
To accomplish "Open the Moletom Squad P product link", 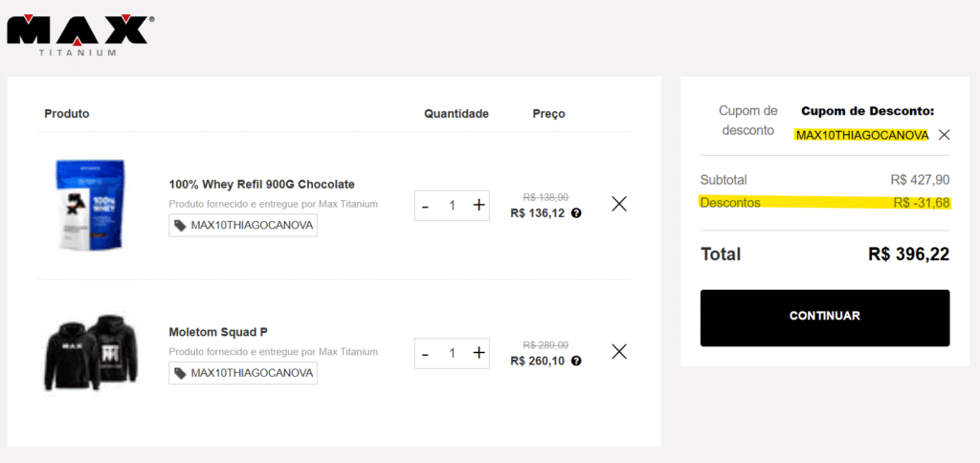I will coord(218,332).
